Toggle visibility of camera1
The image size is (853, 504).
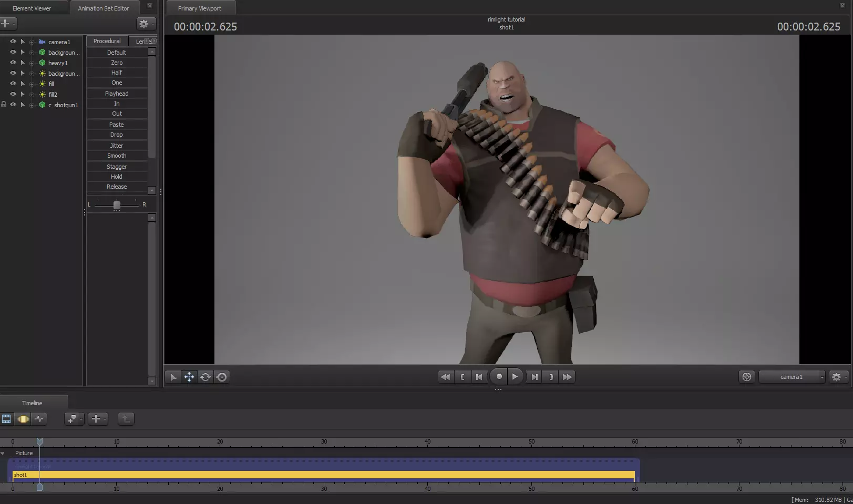pos(13,42)
